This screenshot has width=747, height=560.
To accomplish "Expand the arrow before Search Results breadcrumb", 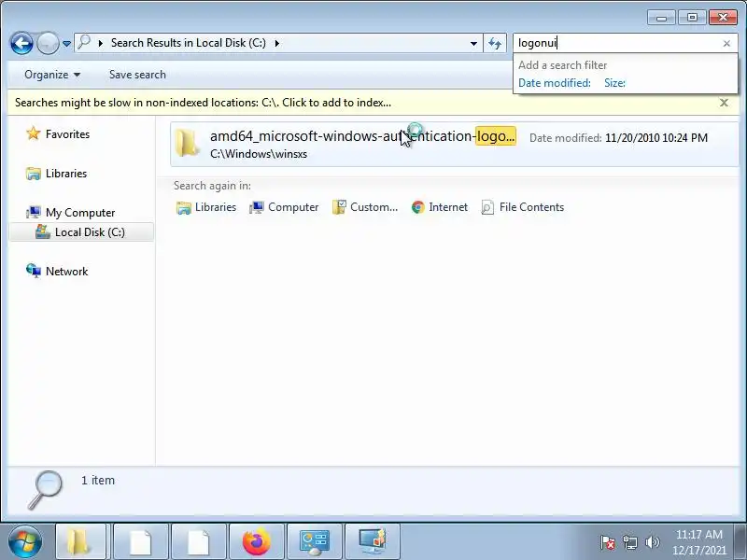I will coord(100,43).
